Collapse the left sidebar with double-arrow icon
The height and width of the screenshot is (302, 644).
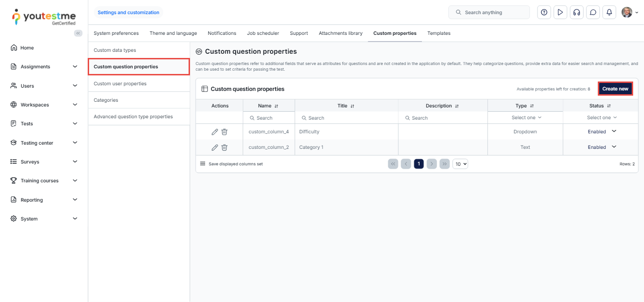click(x=78, y=33)
